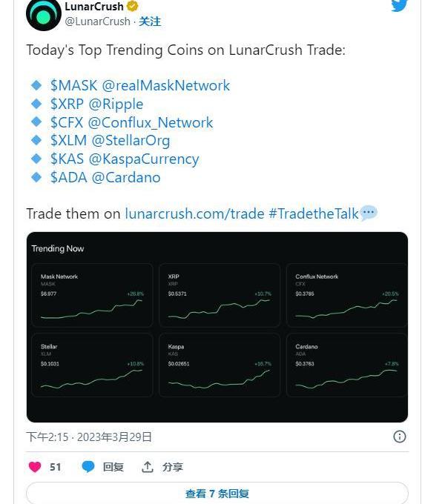The width and height of the screenshot is (442, 504).
Task: Click the #TradetheTalk hashtag
Action: point(313,213)
